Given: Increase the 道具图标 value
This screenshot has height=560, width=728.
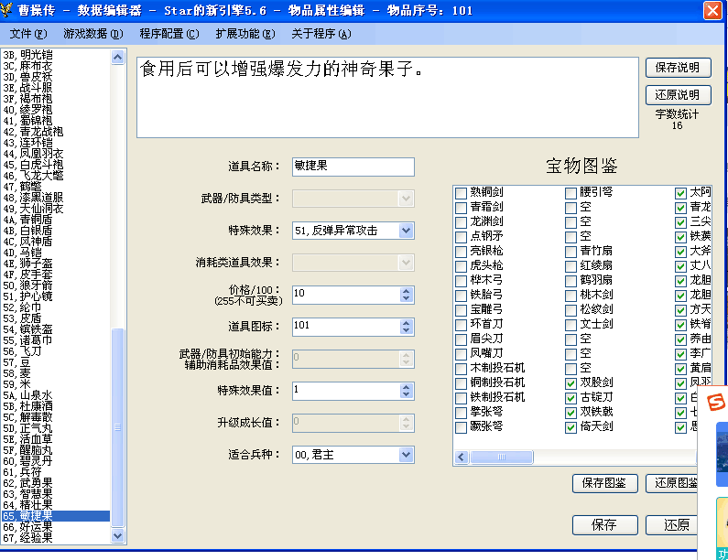Looking at the screenshot, I should pyautogui.click(x=407, y=323).
